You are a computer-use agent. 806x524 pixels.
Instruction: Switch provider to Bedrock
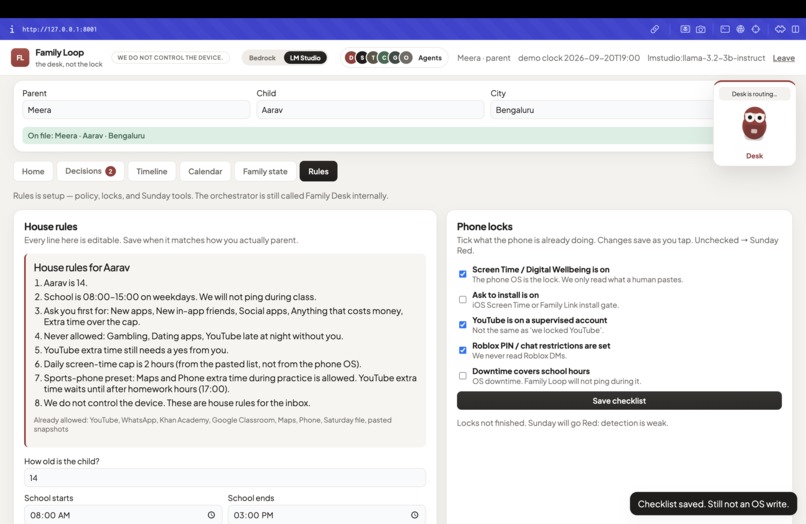[262, 58]
